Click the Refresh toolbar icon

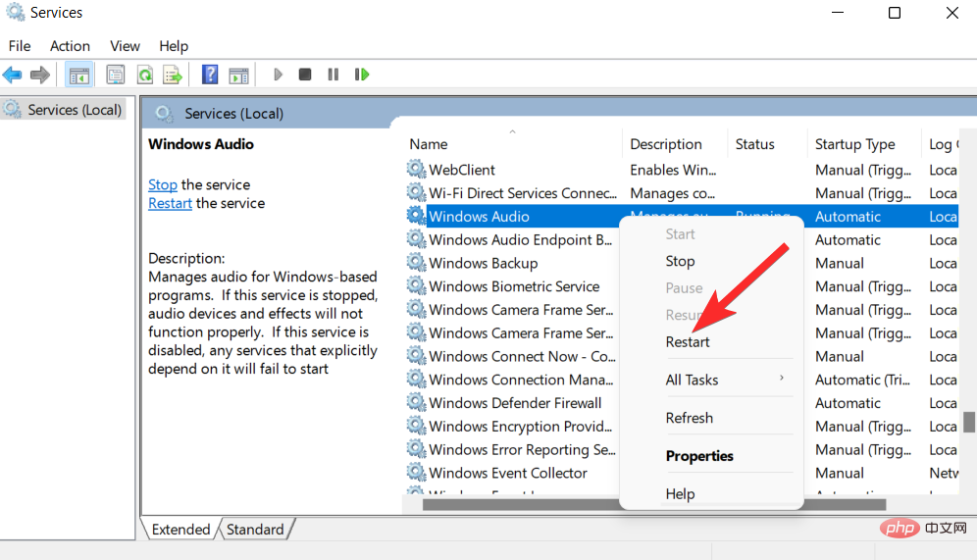tap(144, 75)
